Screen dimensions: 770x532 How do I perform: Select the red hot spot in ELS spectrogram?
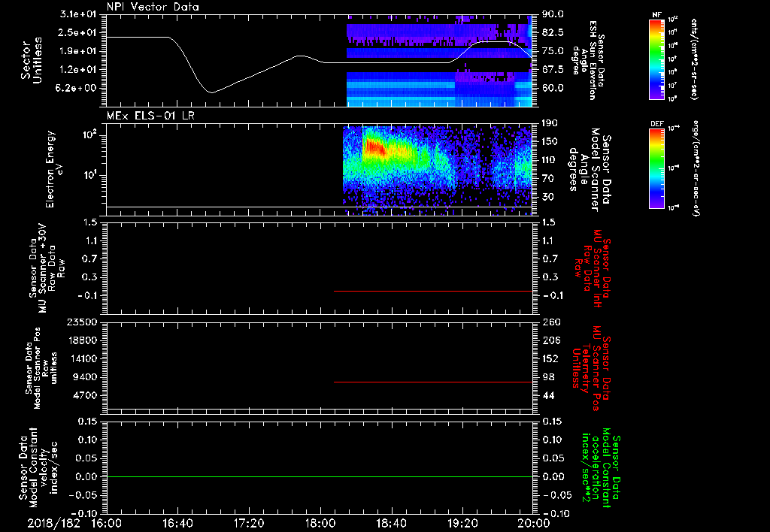[x=374, y=147]
